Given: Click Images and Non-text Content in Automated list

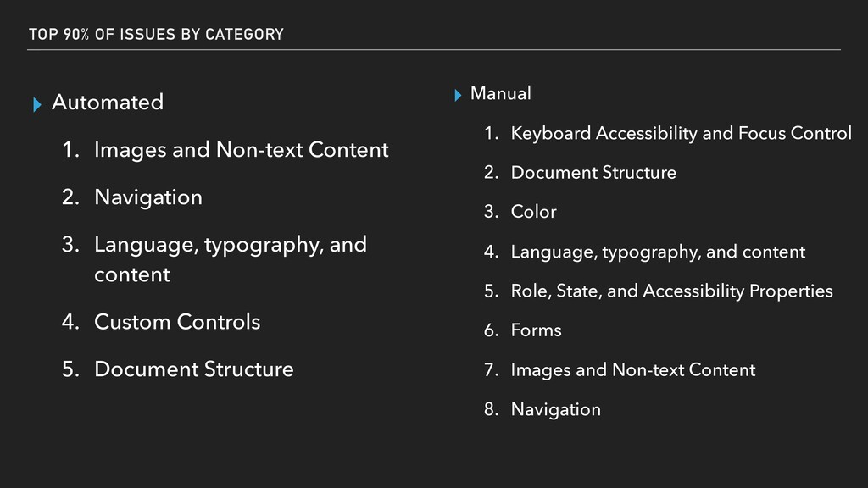Looking at the screenshot, I should 242,150.
